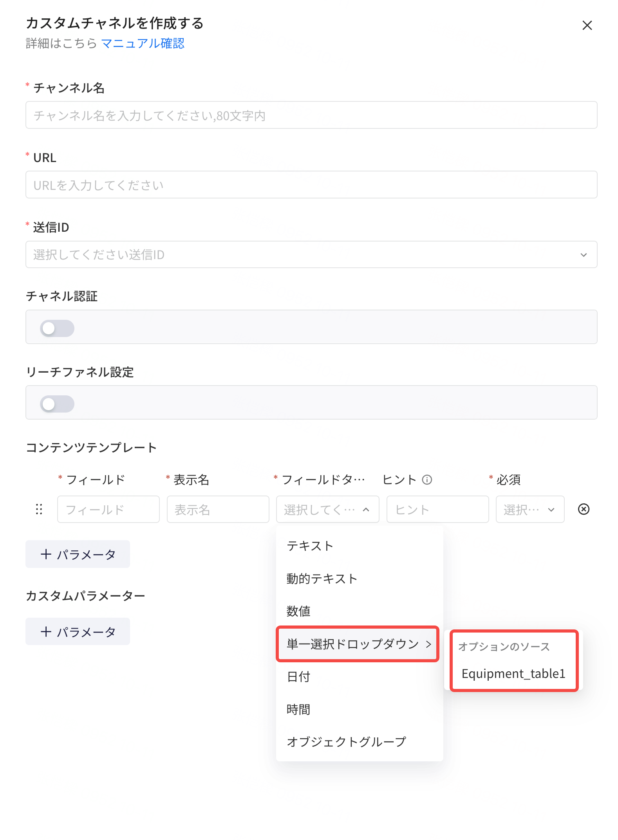Open the 送信ID dropdown
The height and width of the screenshot is (840, 618).
[311, 254]
